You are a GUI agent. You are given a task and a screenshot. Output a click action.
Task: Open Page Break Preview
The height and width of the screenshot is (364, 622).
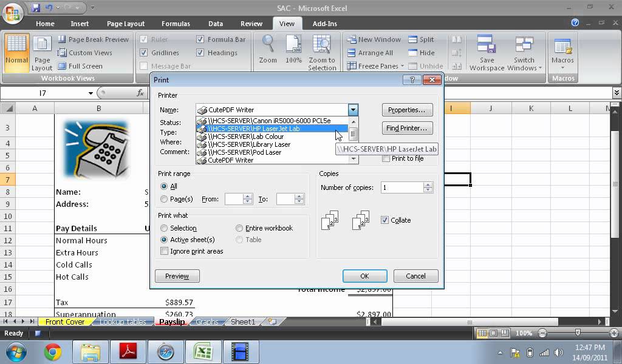click(x=93, y=39)
